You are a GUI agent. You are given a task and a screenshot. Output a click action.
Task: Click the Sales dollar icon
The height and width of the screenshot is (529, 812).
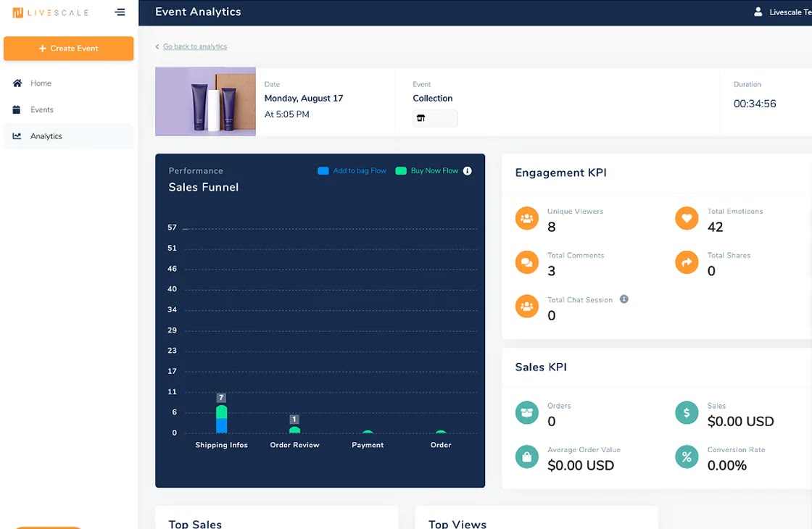pos(687,412)
